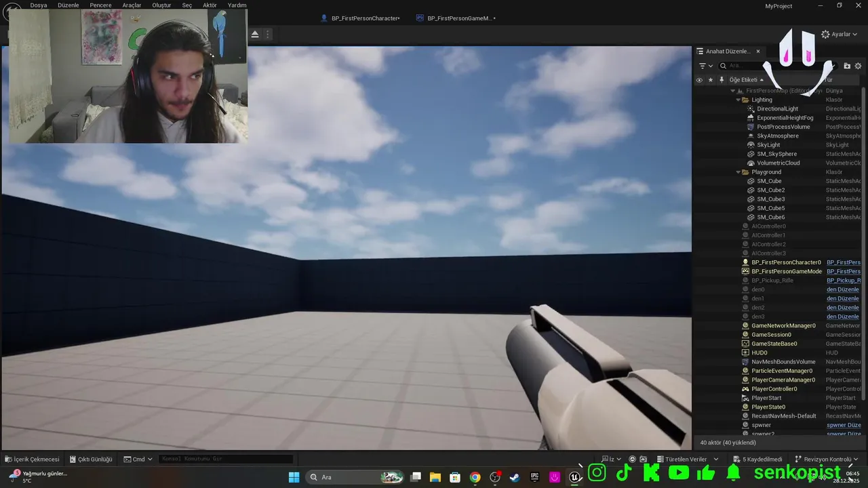
Task: Switch to the BP_FirstPersonCharacter tab
Action: pyautogui.click(x=361, y=18)
